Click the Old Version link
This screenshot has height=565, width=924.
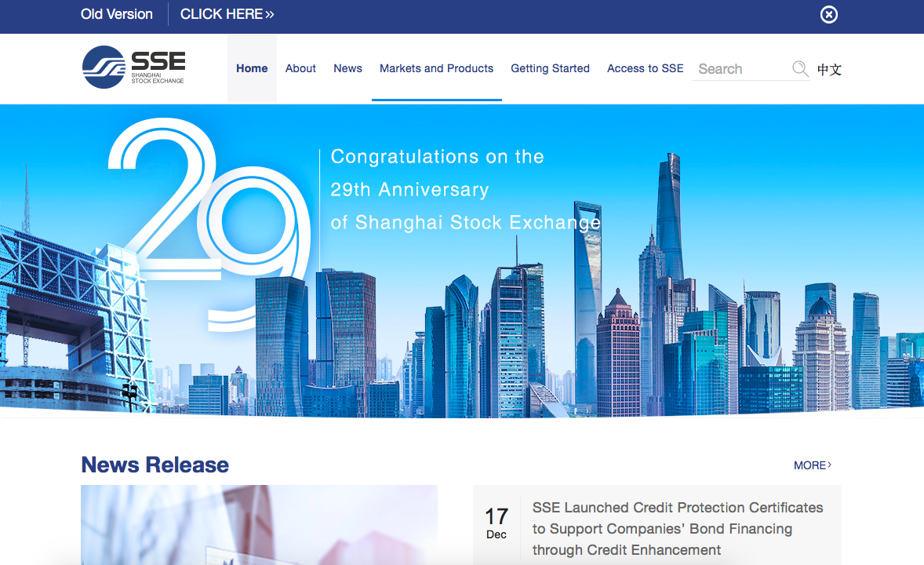coord(117,14)
